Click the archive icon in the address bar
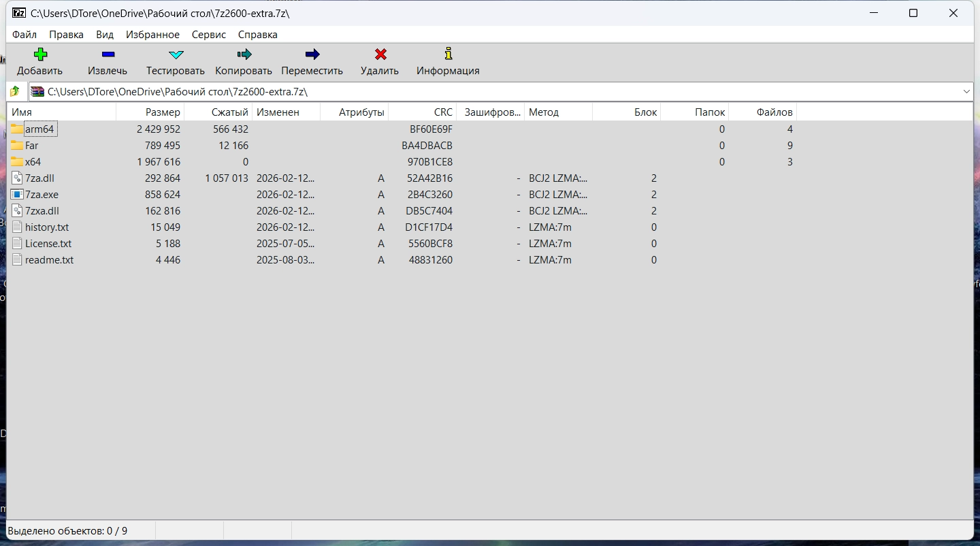This screenshot has width=980, height=546. tap(37, 91)
